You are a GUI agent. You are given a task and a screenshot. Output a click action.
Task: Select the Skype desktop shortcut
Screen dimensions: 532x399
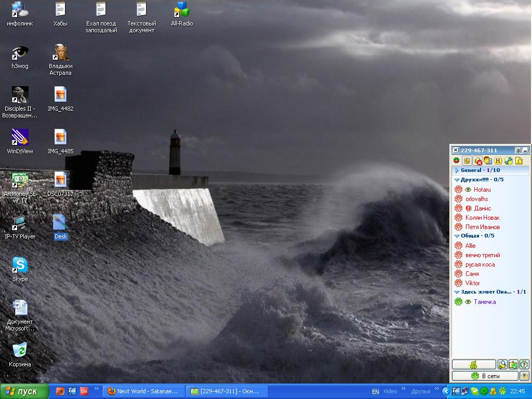(20, 270)
